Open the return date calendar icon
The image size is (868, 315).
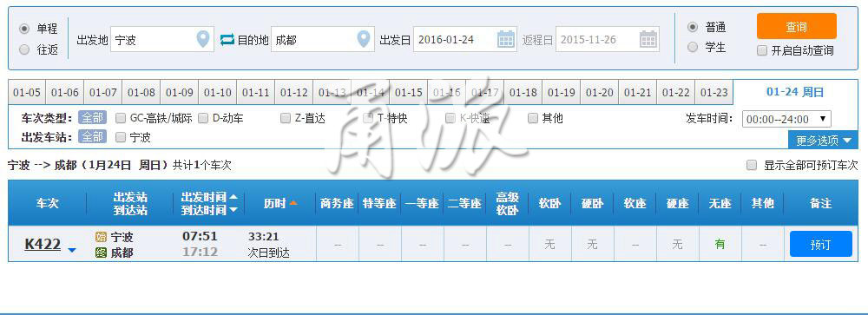[x=648, y=39]
